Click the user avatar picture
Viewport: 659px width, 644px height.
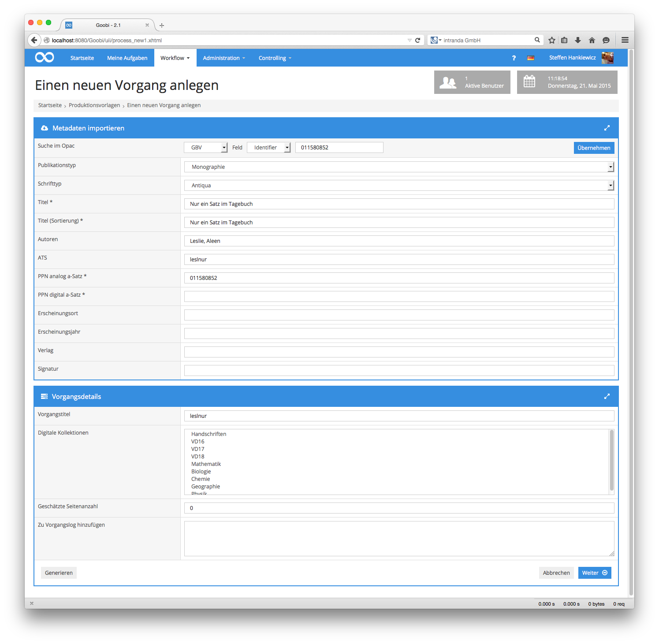[607, 58]
